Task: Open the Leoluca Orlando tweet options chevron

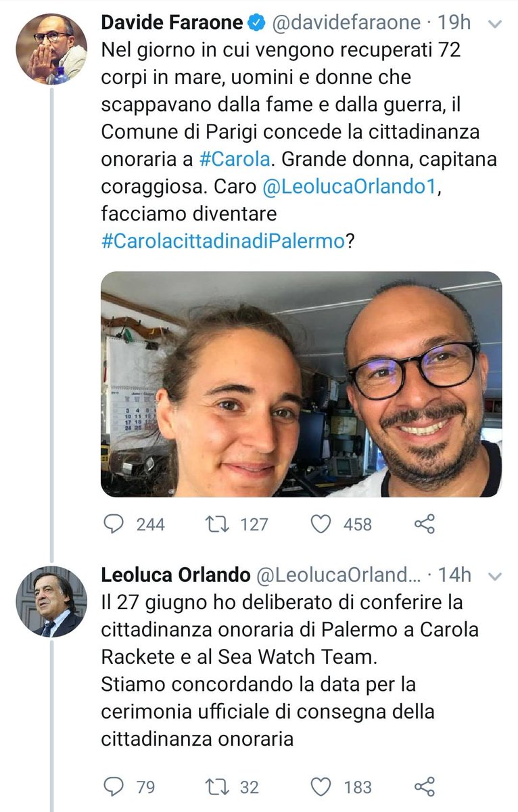Action: 495,576
